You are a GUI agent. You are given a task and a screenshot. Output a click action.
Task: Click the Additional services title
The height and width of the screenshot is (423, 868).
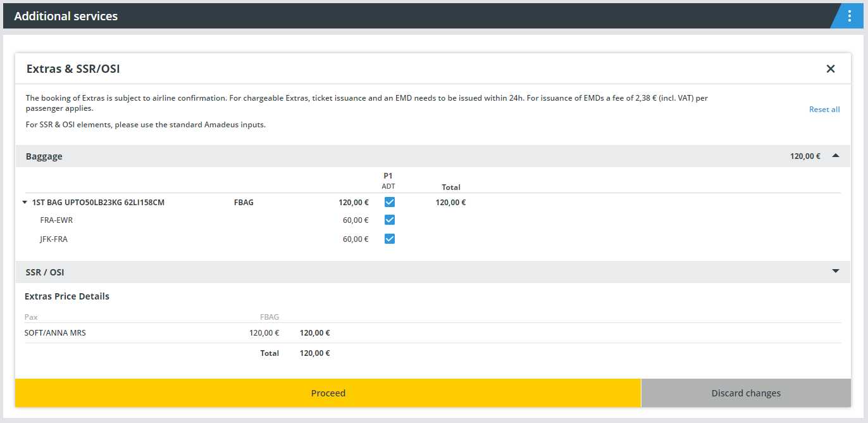pyautogui.click(x=66, y=16)
